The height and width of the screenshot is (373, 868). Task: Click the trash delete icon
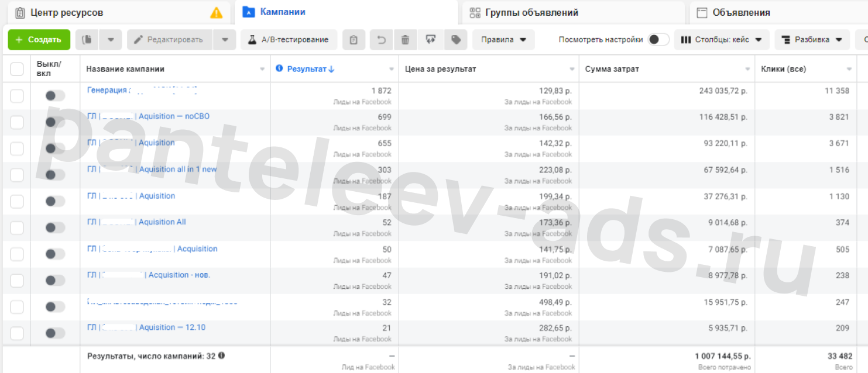[x=405, y=40]
